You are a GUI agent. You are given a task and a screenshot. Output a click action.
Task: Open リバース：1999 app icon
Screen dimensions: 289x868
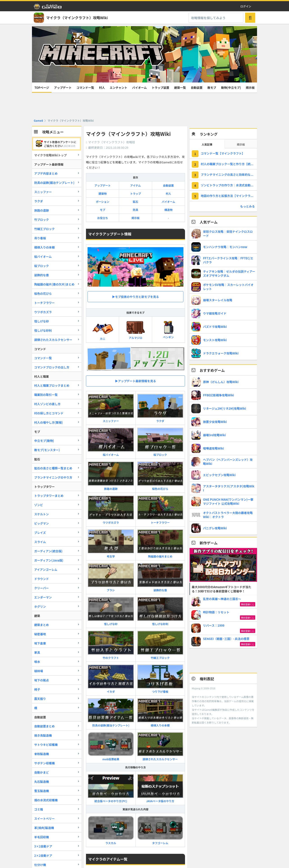(x=196, y=628)
